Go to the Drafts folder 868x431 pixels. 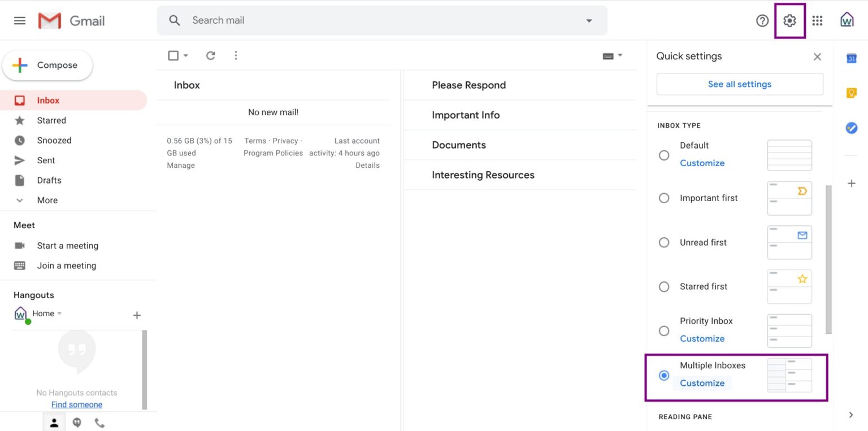coord(49,180)
